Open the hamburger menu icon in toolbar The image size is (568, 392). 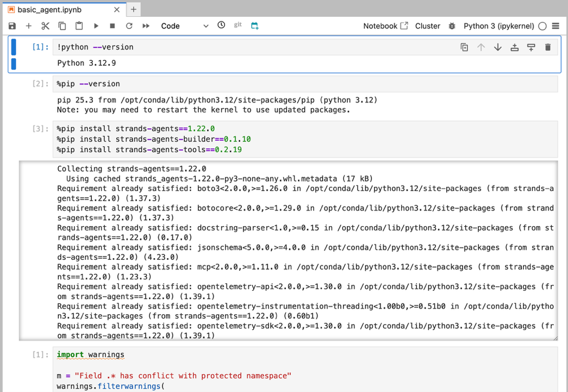pyautogui.click(x=555, y=26)
